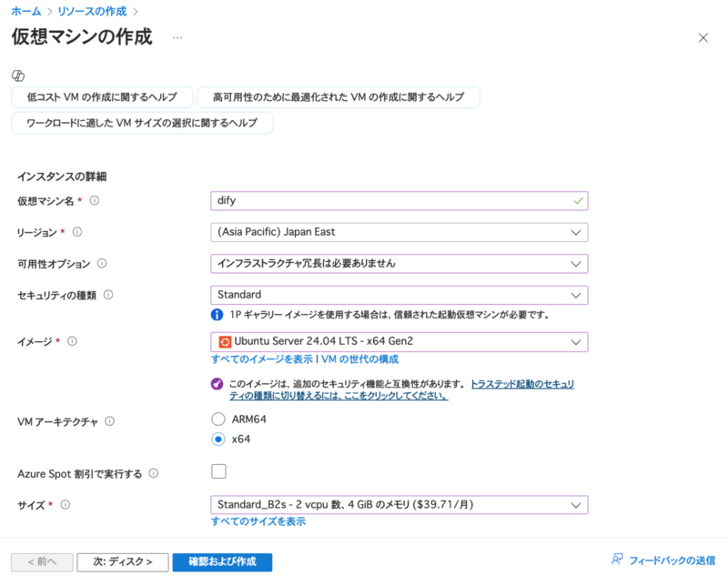Click info icon next to 仮想マシン名
Viewport: 728px width, 586px height.
coord(95,200)
